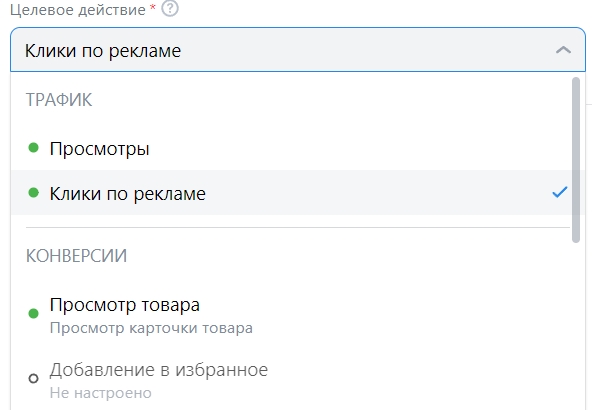The width and height of the screenshot is (592, 410).
Task: Click the Просмотр карточки товара subtitle
Action: [x=151, y=328]
